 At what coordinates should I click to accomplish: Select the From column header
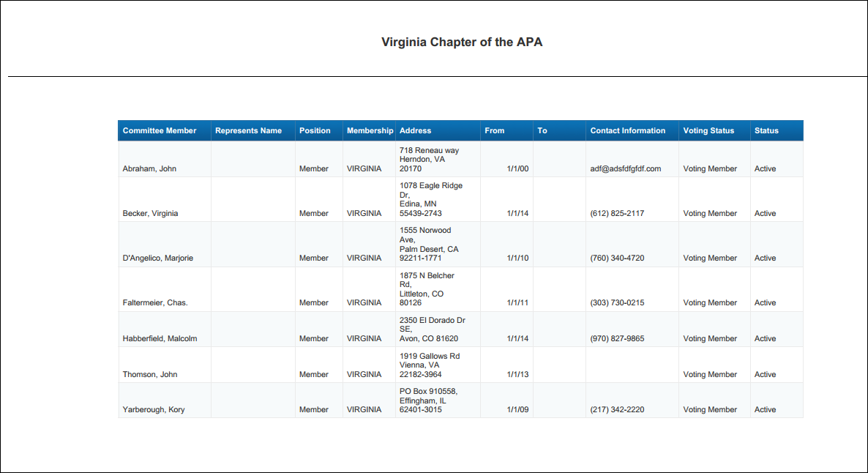coord(494,131)
